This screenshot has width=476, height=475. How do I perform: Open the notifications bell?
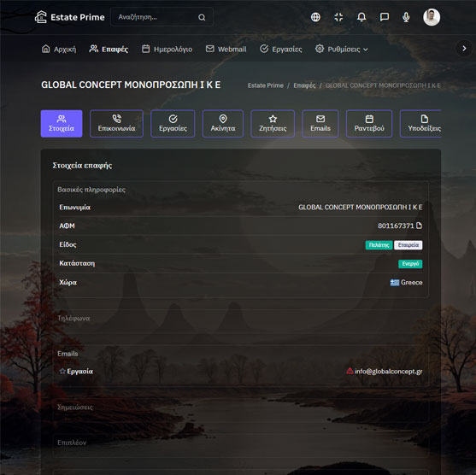[x=361, y=17]
